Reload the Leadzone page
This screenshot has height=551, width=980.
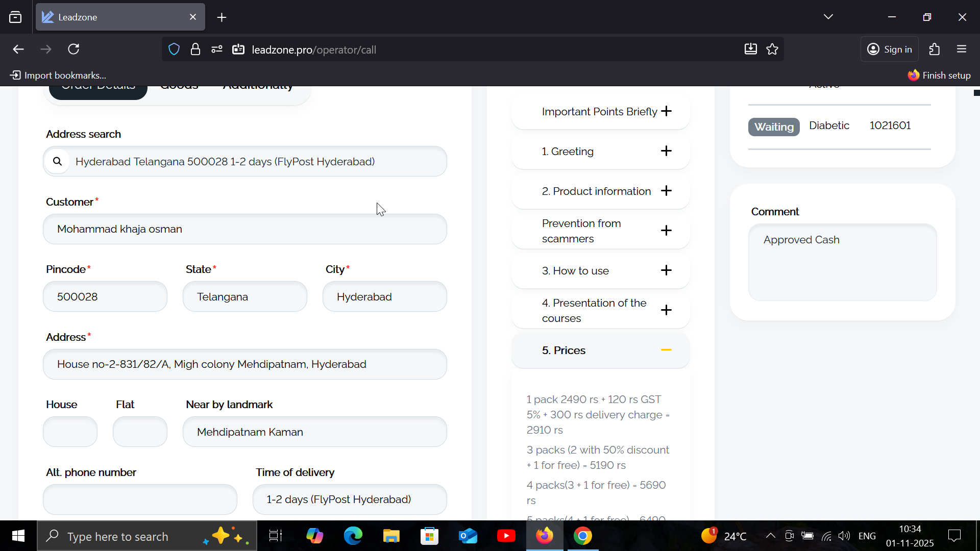(73, 49)
